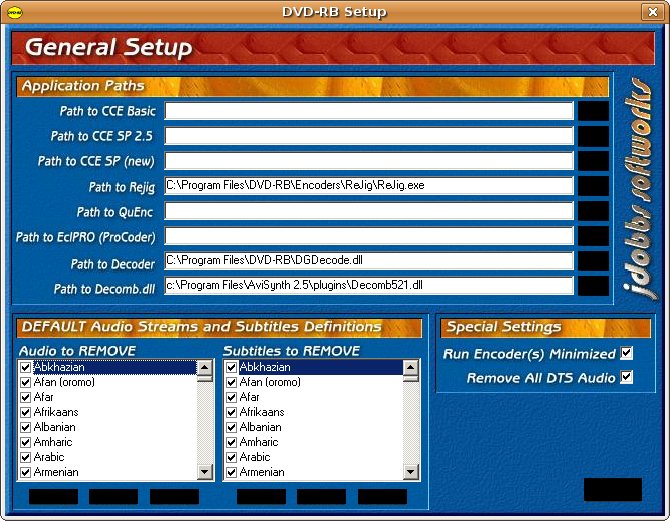Click the down arrow of Subtitles list scrollbar
Screen dimensions: 670x521
[411, 472]
